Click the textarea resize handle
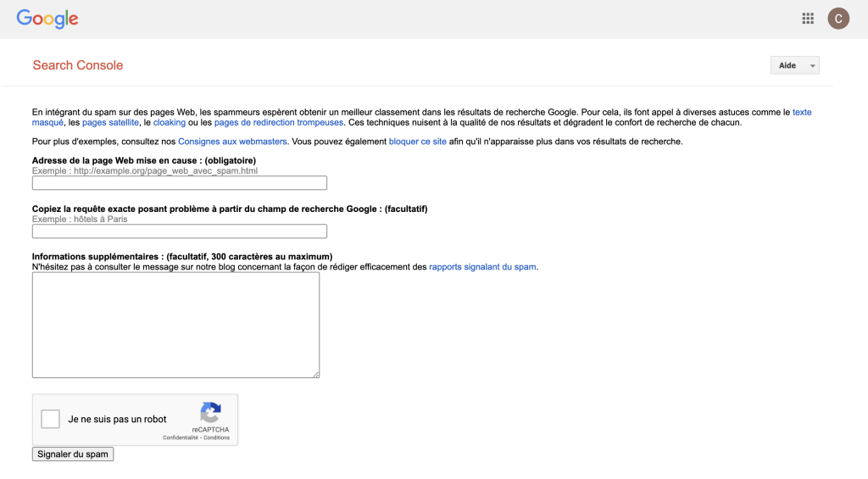 point(316,374)
